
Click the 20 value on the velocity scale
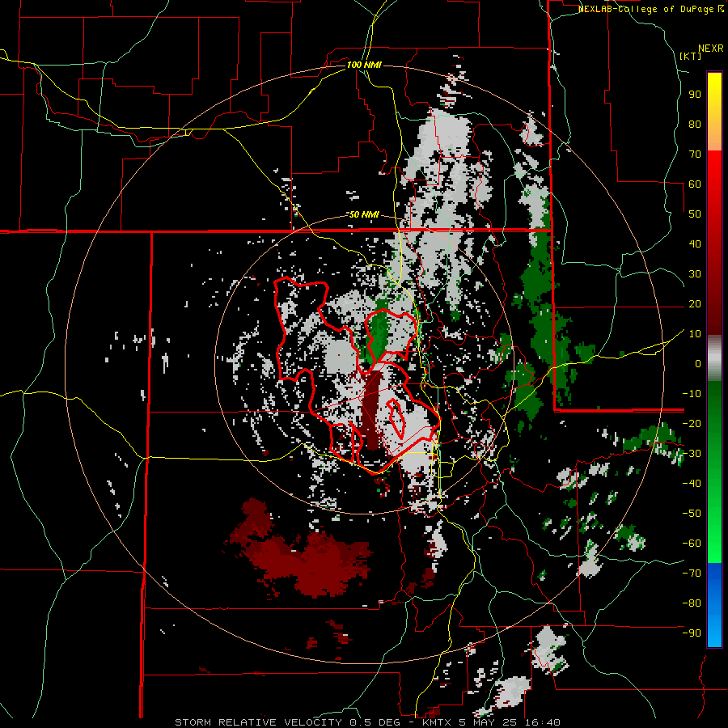tap(695, 303)
